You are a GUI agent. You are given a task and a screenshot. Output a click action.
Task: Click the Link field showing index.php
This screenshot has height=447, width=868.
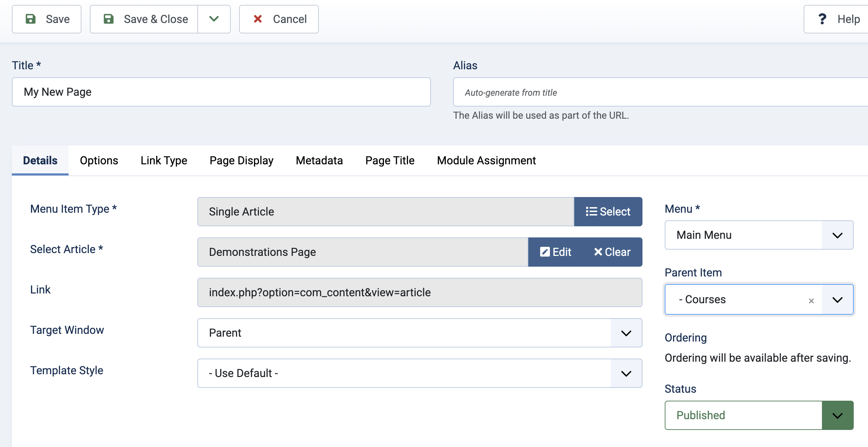pos(420,292)
